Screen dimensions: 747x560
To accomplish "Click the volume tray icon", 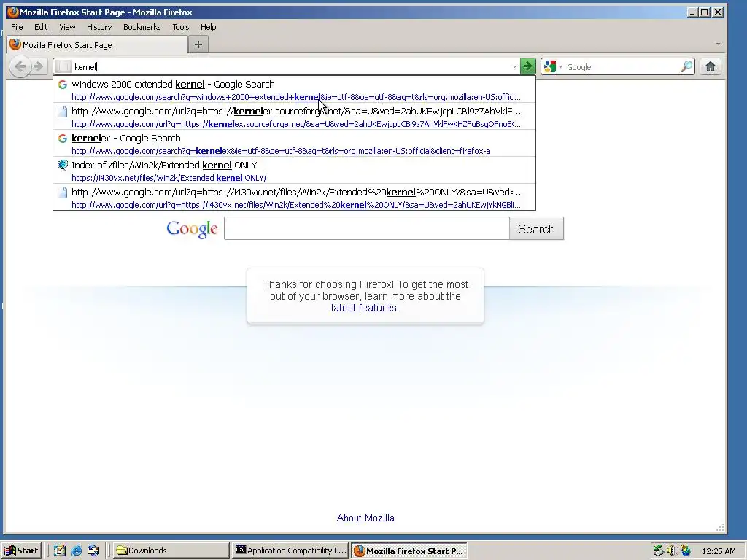I will [x=672, y=551].
